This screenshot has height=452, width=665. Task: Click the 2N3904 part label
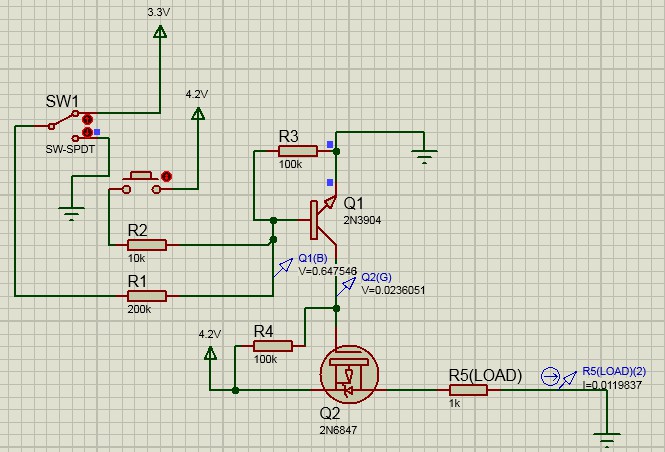(x=362, y=220)
